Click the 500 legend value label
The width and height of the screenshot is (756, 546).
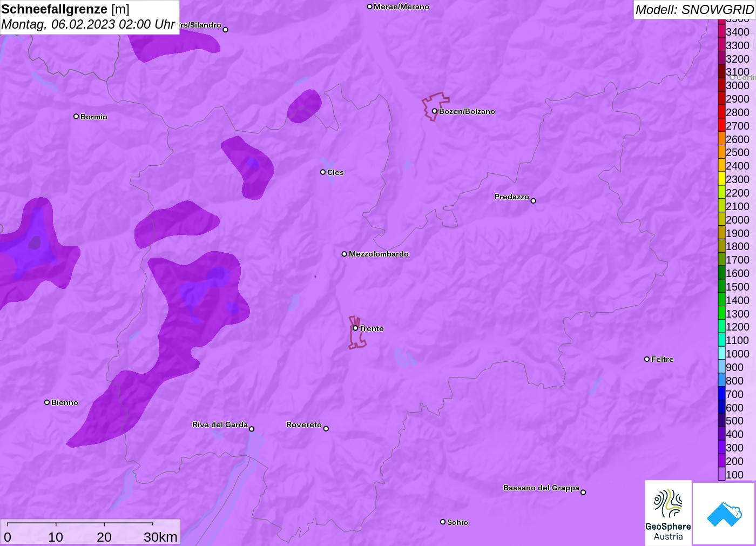point(734,421)
